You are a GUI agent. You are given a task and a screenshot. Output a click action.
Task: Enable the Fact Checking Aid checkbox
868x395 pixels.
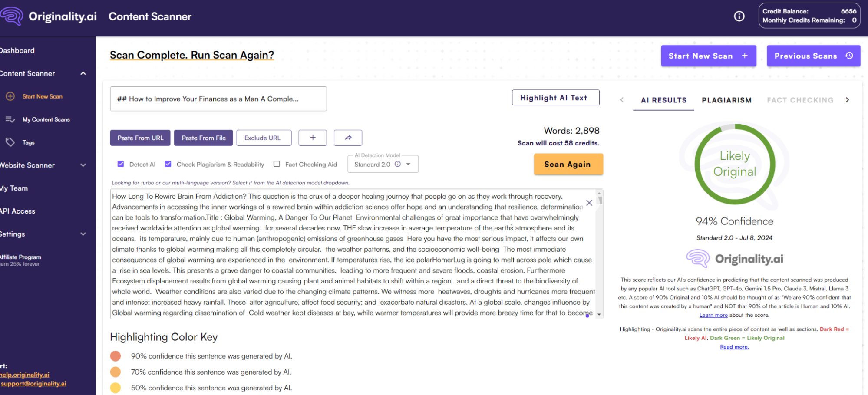pyautogui.click(x=277, y=164)
